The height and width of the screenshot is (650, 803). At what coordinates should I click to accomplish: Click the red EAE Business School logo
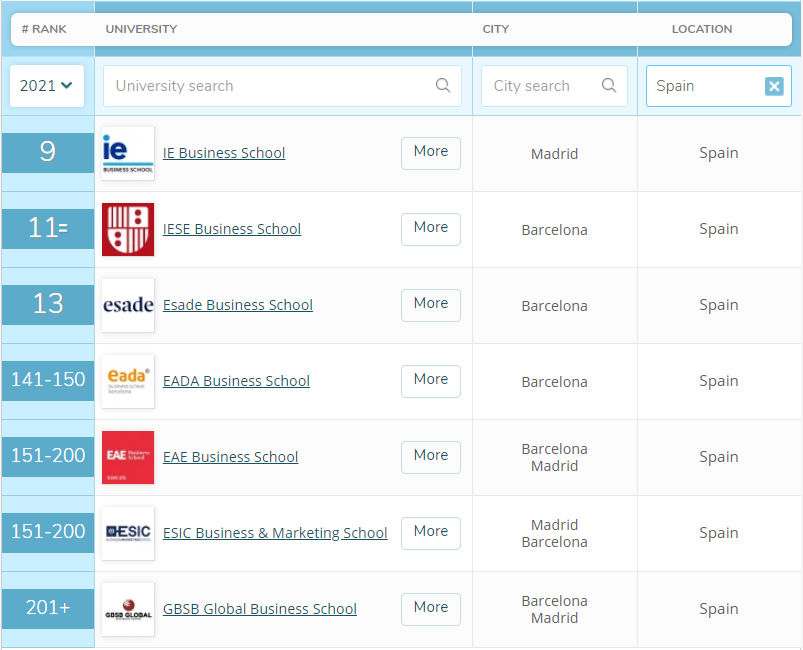[128, 457]
